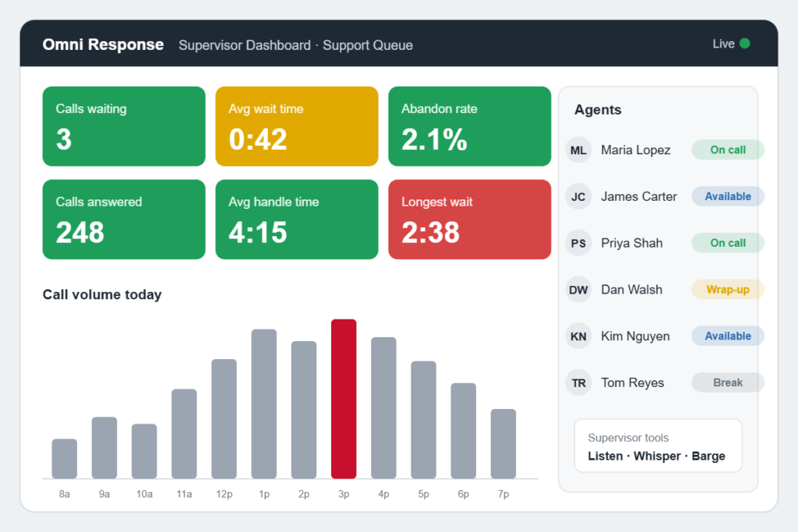
Task: Select the 9a call volume bar
Action: click(104, 448)
